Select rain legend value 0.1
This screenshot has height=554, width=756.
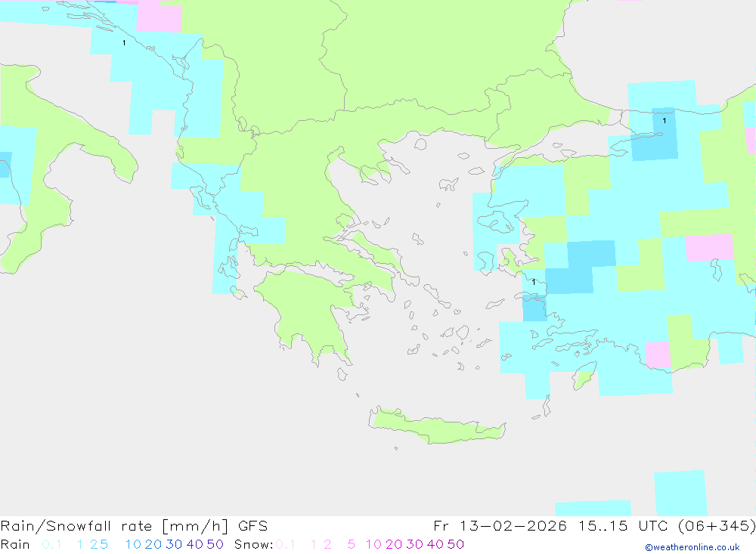pyautogui.click(x=51, y=544)
